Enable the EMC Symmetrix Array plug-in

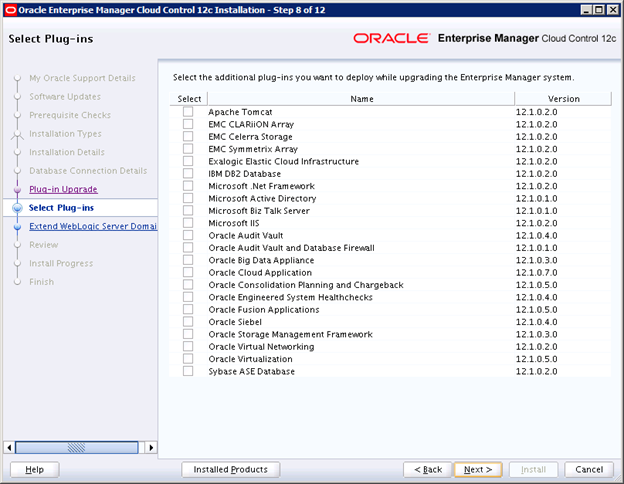coord(188,149)
